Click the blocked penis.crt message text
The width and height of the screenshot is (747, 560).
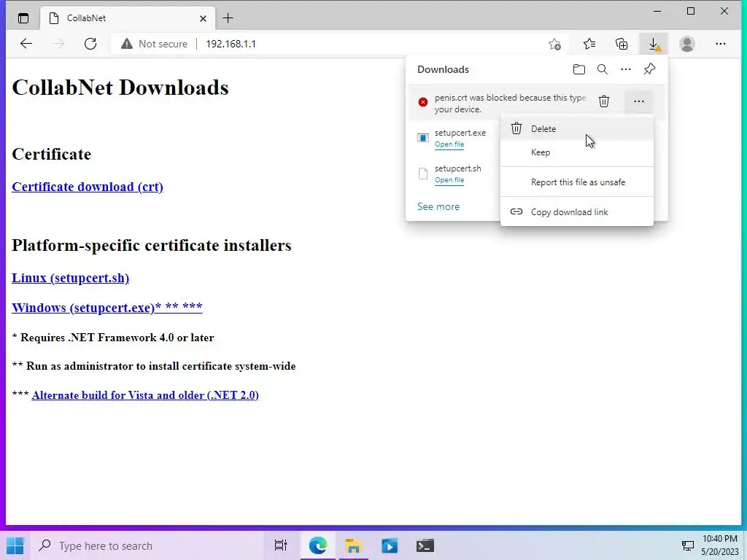[x=510, y=104]
